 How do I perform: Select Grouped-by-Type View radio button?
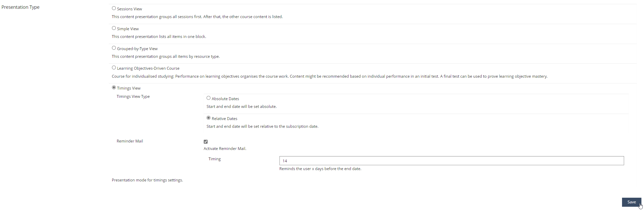tap(114, 48)
